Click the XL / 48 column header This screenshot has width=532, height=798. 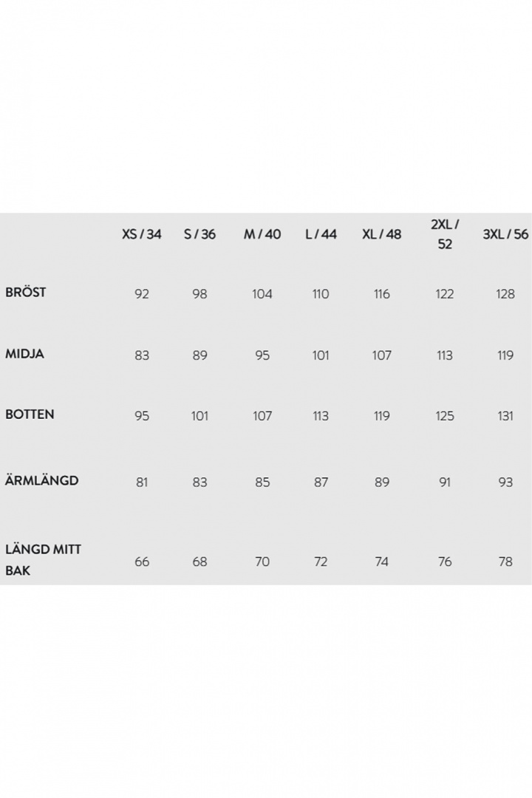(381, 234)
